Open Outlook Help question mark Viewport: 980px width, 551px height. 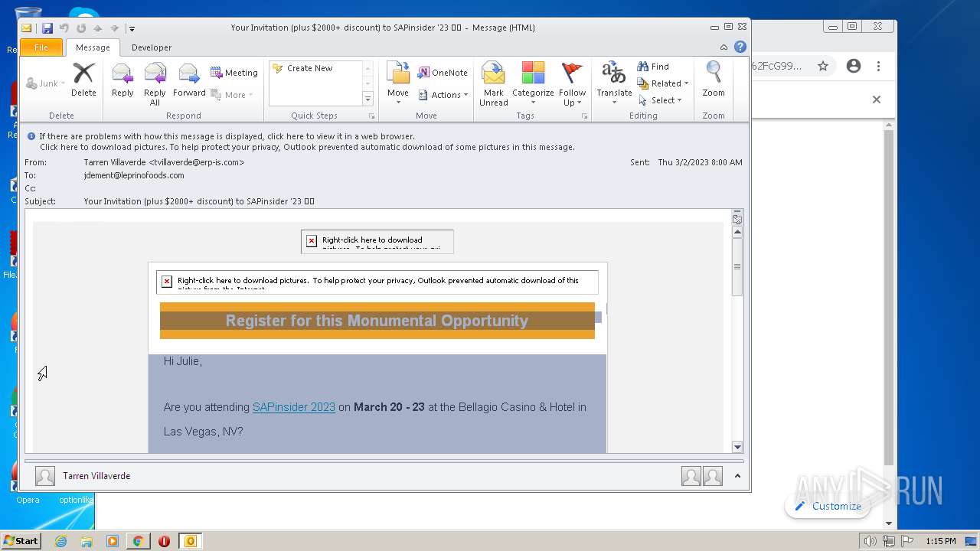740,47
